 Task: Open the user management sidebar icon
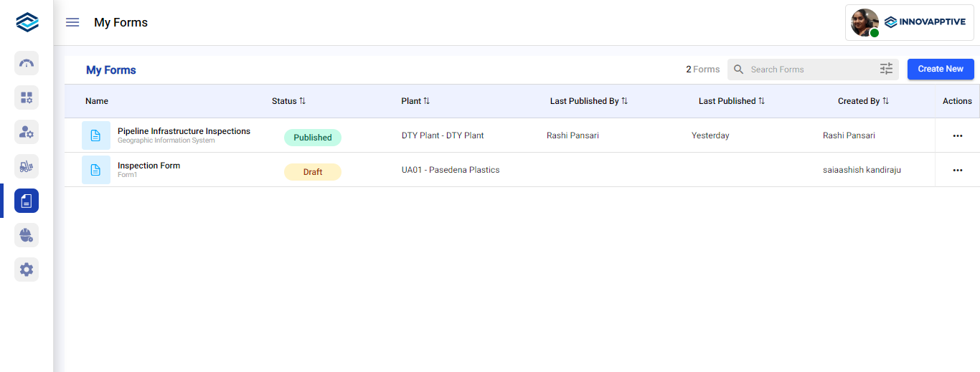pyautogui.click(x=27, y=132)
